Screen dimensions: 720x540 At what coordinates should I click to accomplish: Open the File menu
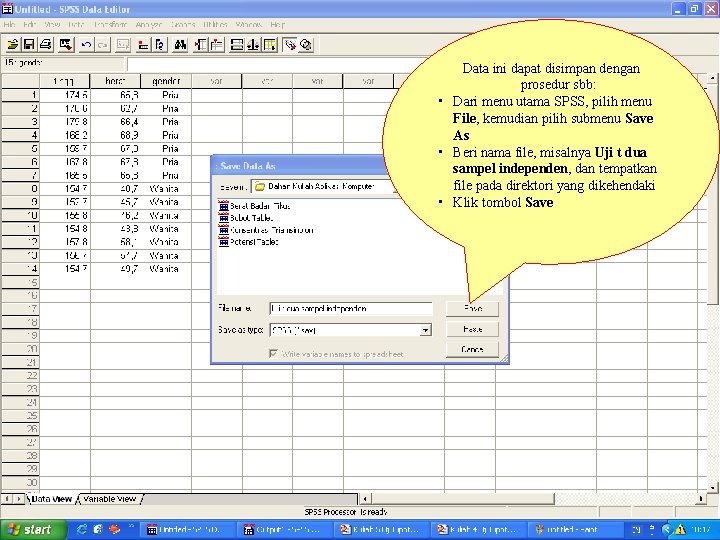tap(9, 24)
